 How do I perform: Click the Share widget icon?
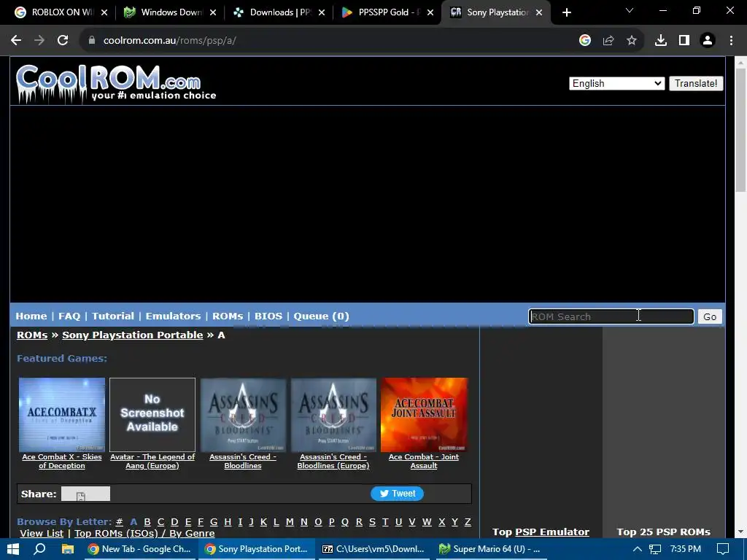(86, 494)
